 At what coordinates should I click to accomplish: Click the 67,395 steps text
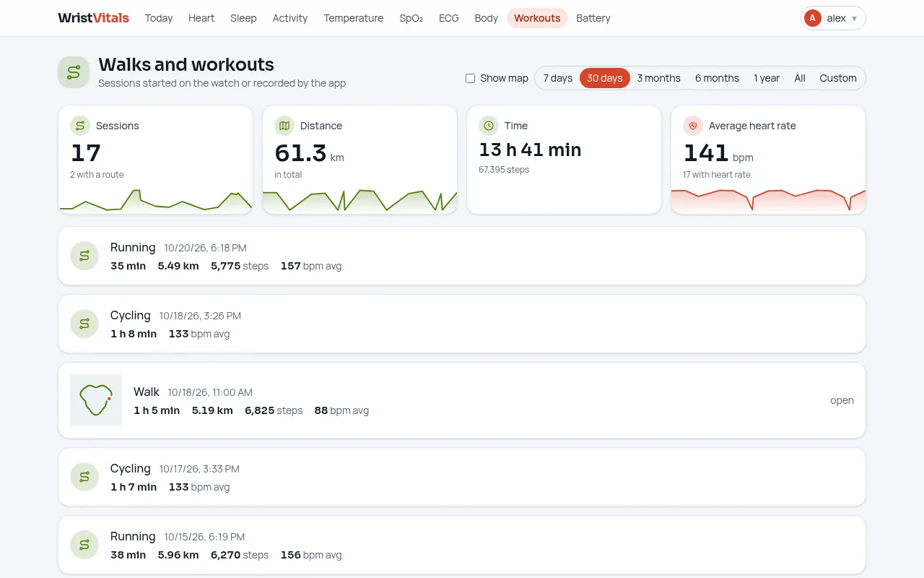click(504, 170)
